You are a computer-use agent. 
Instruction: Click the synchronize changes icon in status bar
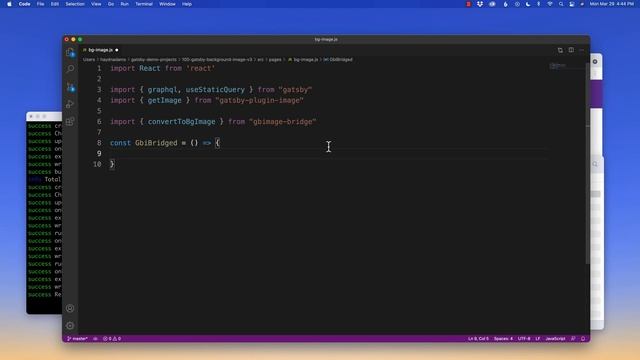96,339
